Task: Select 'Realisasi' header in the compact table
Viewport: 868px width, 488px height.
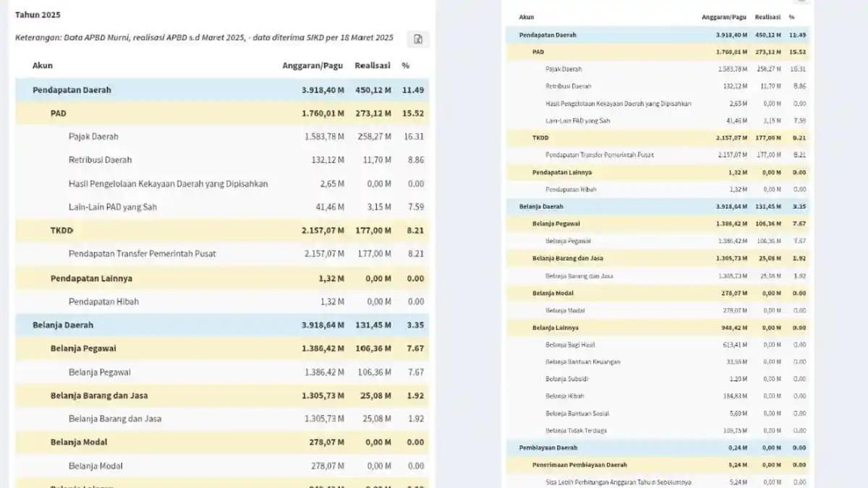Action: click(767, 17)
